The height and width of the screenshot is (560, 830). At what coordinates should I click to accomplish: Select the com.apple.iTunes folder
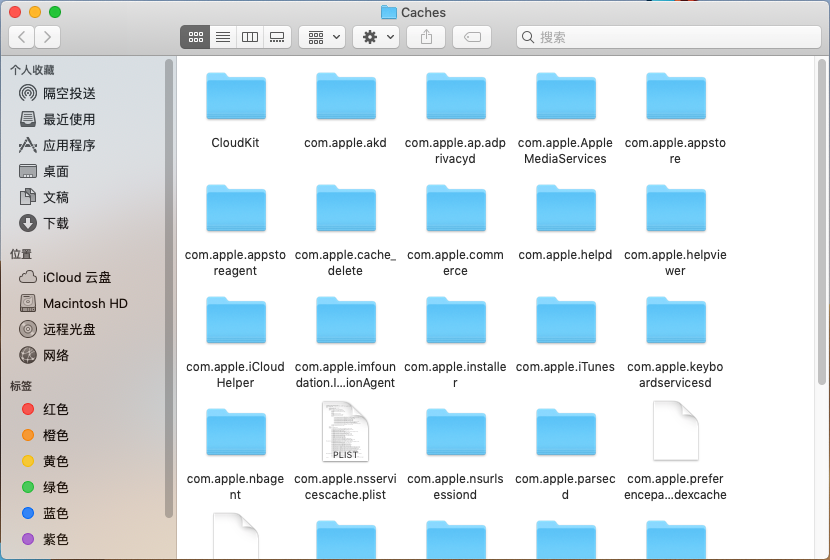(566, 321)
